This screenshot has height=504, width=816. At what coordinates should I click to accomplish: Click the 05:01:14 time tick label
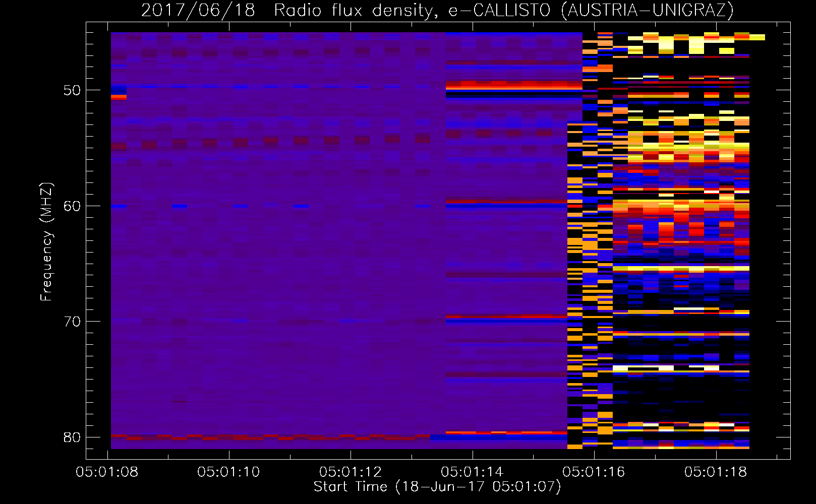click(473, 472)
